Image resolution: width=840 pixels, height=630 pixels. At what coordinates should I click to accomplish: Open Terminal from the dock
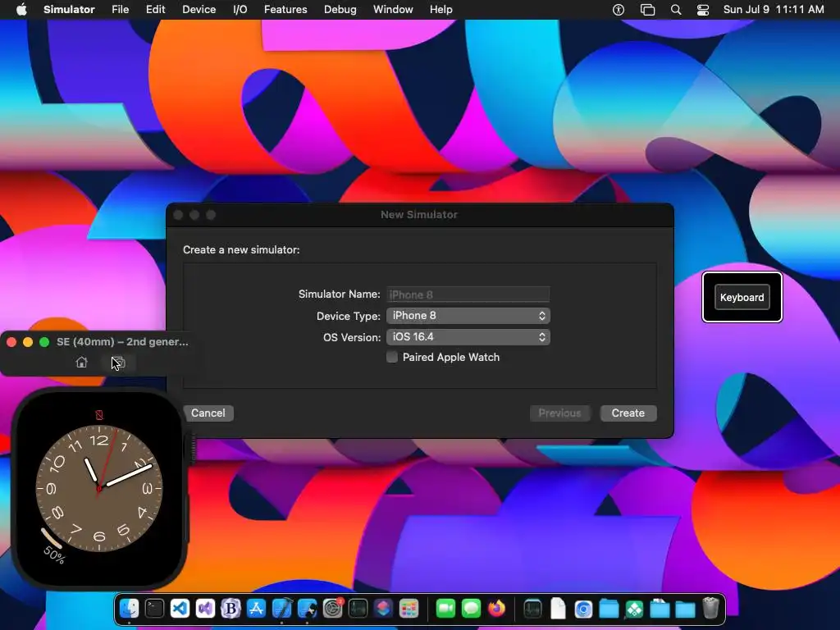click(x=154, y=609)
